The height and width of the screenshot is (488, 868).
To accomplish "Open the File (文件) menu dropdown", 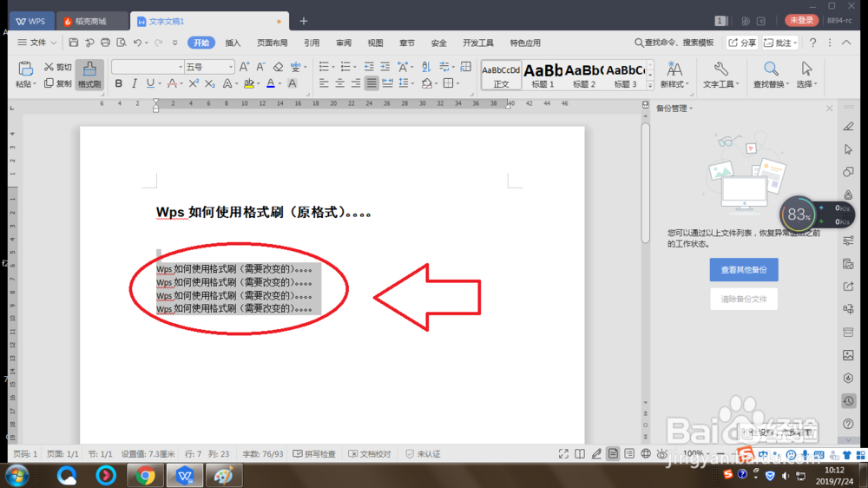I will (x=37, y=43).
